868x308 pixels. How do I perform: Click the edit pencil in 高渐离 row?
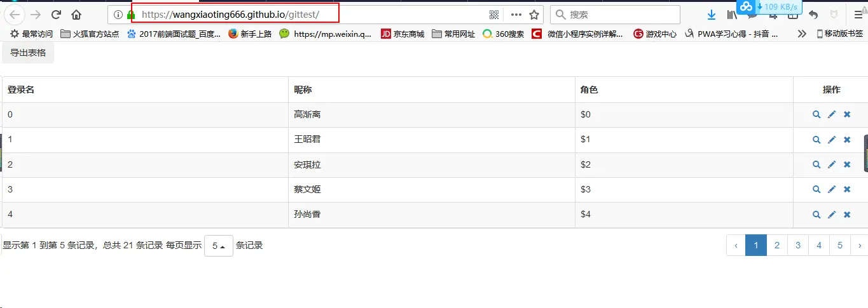(x=832, y=114)
